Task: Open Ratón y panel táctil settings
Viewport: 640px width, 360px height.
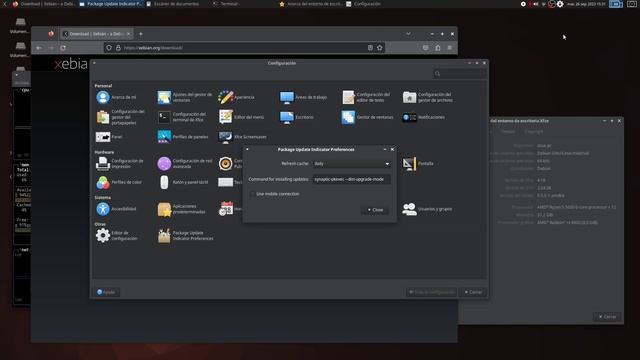Action: point(183,182)
